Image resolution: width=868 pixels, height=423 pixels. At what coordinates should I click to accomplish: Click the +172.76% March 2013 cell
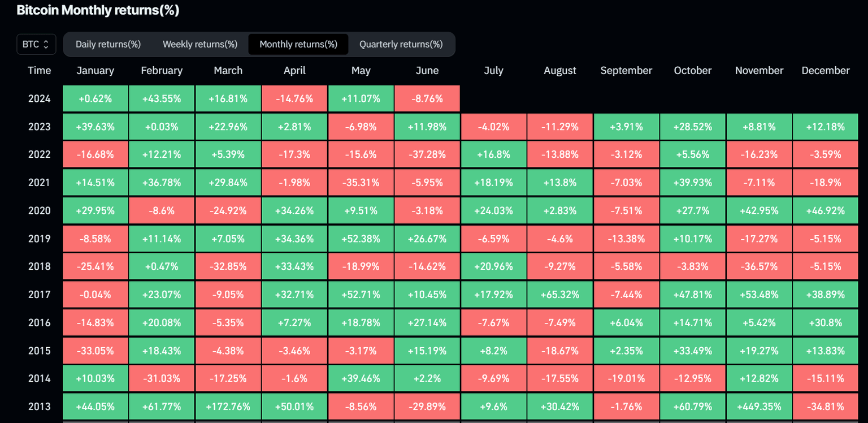point(228,406)
